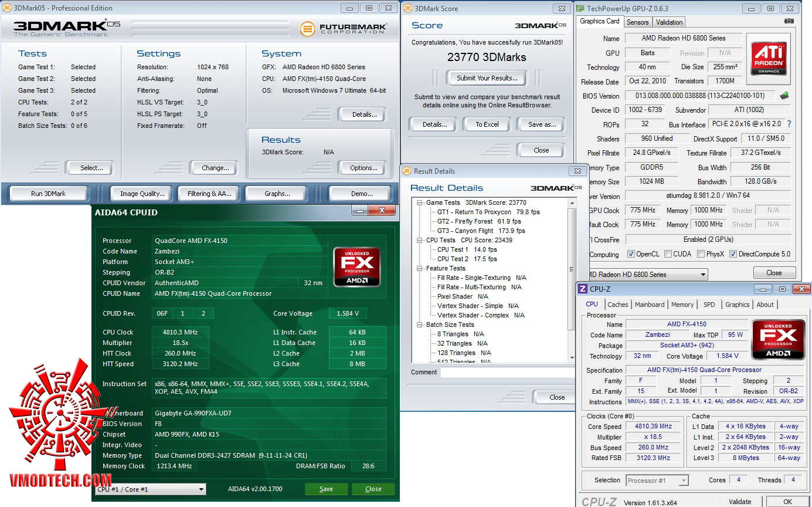Open the Memory tab in CPU-Z
Image resolution: width=812 pixels, height=507 pixels.
682,305
